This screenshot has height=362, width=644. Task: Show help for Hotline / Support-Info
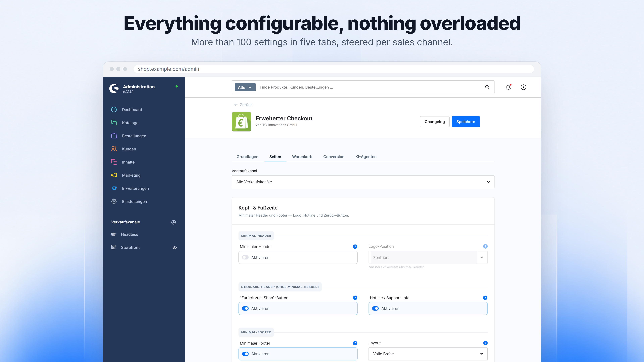tap(485, 298)
